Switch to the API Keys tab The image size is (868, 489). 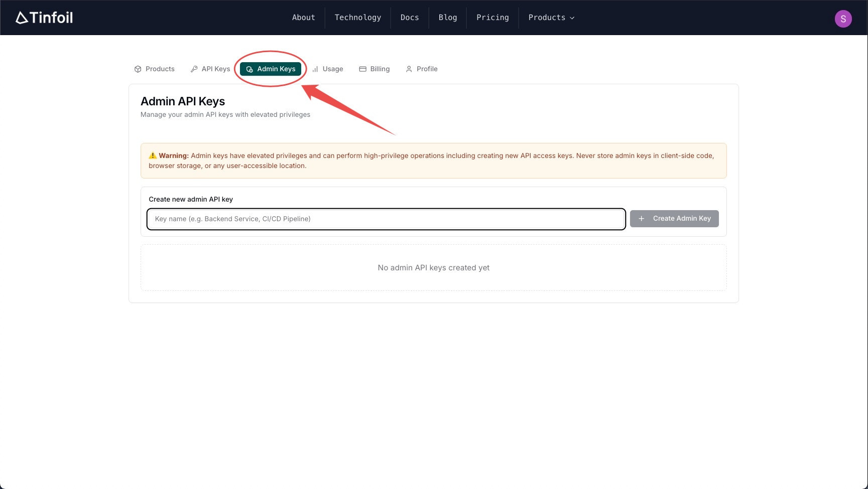[x=210, y=69]
